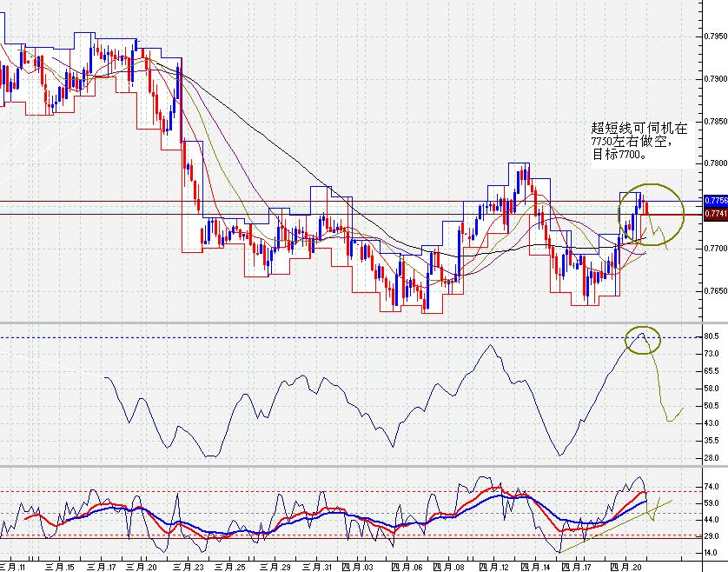Screen dimensions: 728x572
Task: Click the 四月.12 date label
Action: click(x=494, y=567)
